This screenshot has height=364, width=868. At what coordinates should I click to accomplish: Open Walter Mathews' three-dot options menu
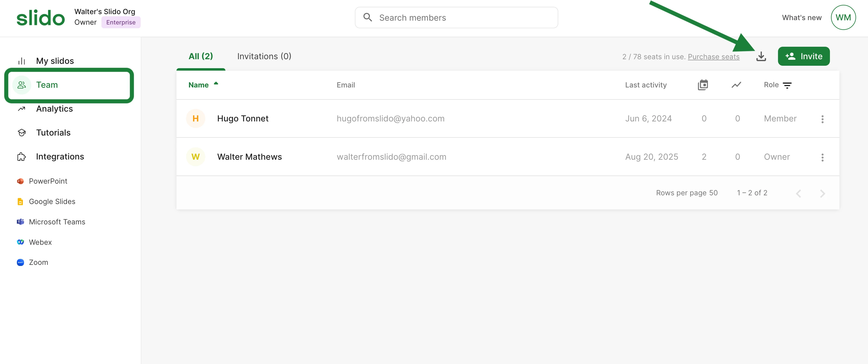click(822, 157)
